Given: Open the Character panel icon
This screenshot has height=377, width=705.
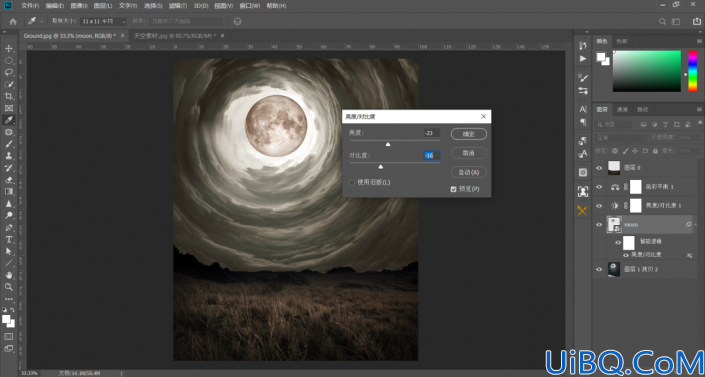Looking at the screenshot, I should coord(583,109).
